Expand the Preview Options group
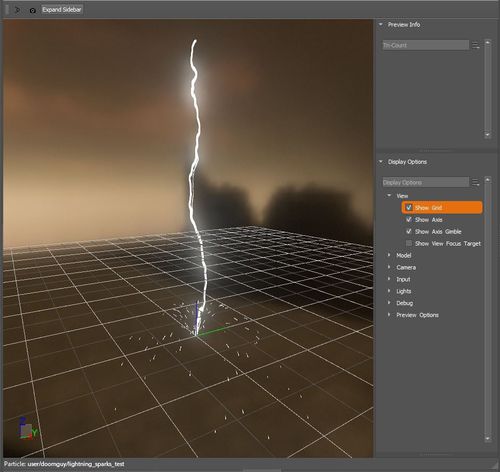 click(389, 315)
